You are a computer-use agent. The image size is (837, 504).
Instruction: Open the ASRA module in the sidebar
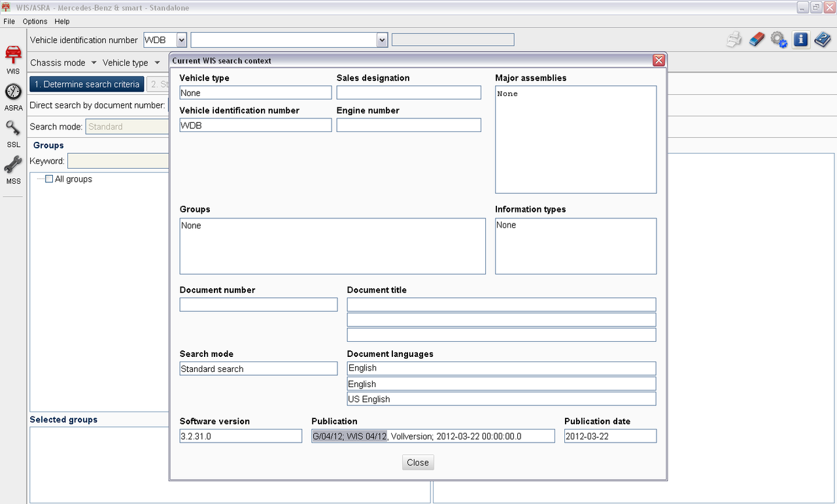(x=13, y=97)
